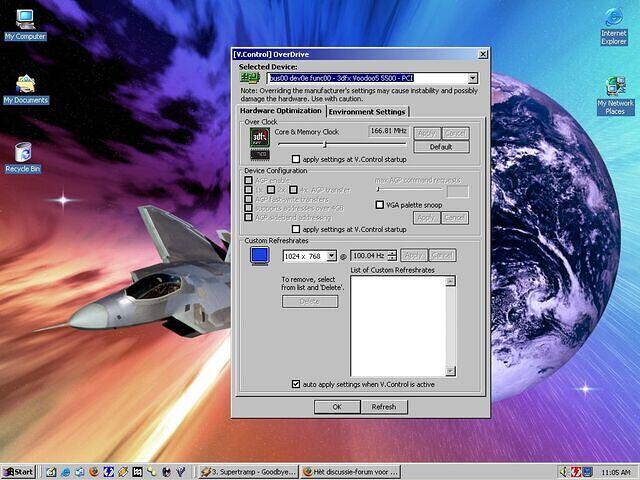
Task: Open Het discussie-forum taskbar item
Action: click(351, 472)
